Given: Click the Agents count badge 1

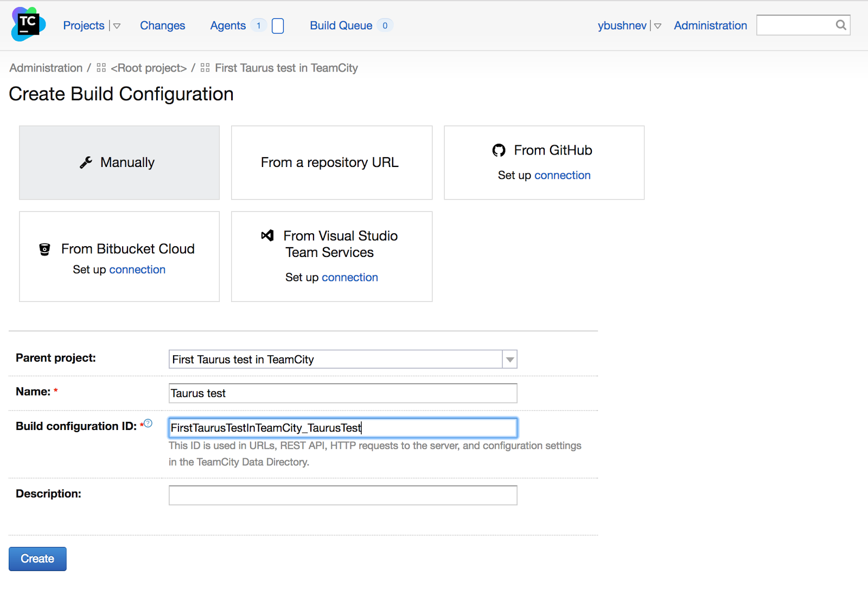Looking at the screenshot, I should [259, 25].
